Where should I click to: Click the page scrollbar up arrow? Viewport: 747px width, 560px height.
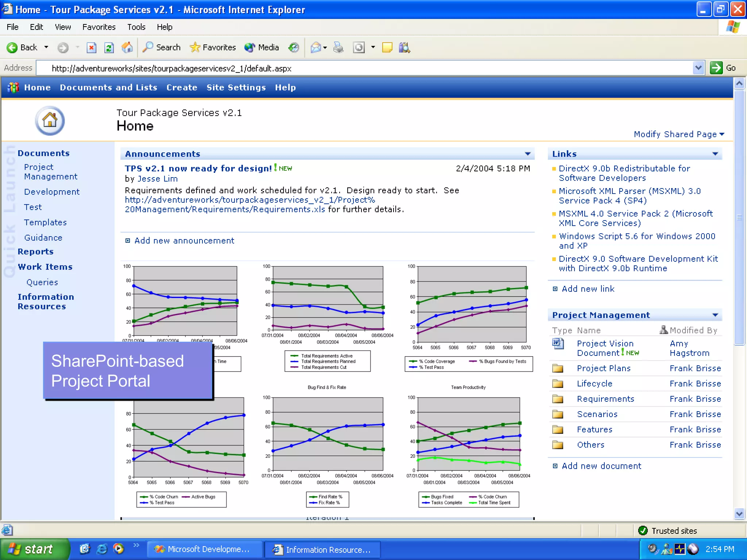coord(739,83)
